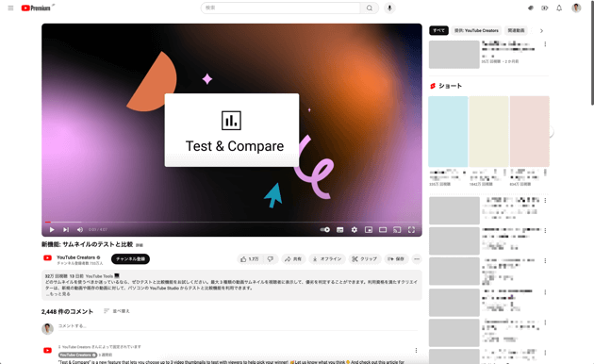Open options for the first recommended video
The image size is (594, 364).
pyautogui.click(x=545, y=44)
